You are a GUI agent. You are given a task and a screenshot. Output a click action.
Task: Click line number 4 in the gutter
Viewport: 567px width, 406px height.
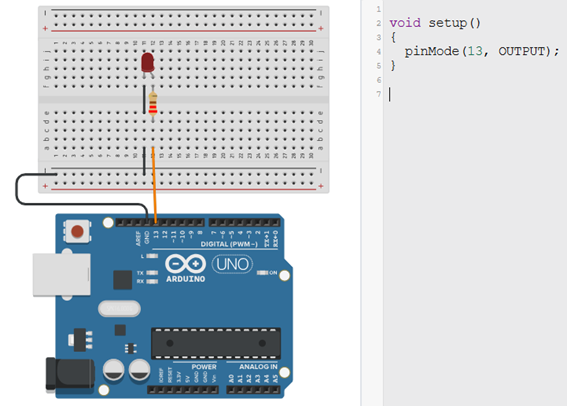[x=379, y=52]
